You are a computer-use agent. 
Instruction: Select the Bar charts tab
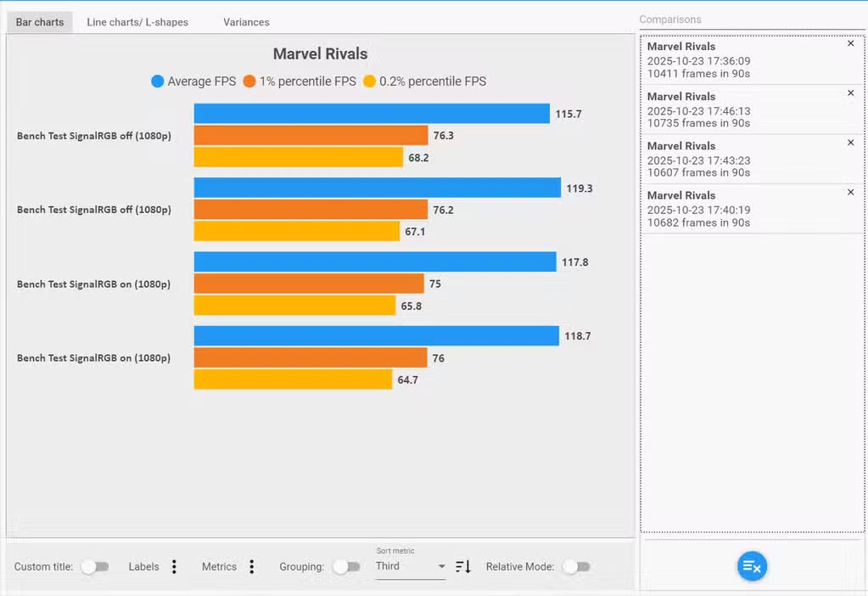40,22
